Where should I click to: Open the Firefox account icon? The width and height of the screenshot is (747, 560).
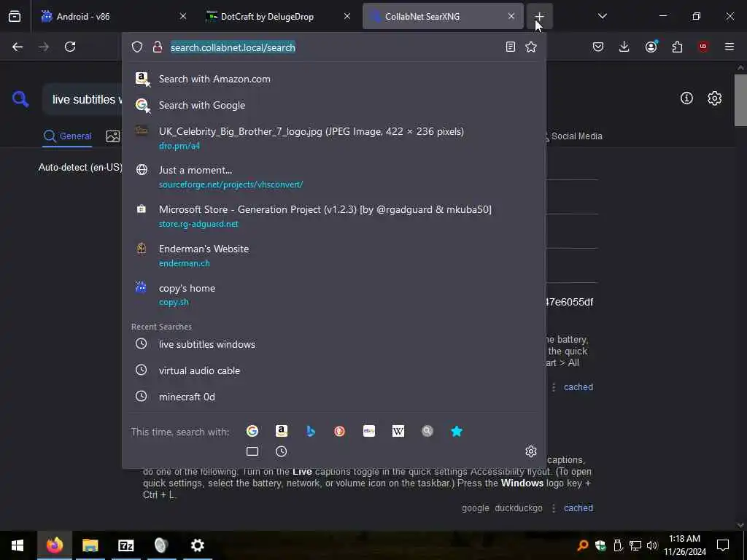[x=651, y=47]
